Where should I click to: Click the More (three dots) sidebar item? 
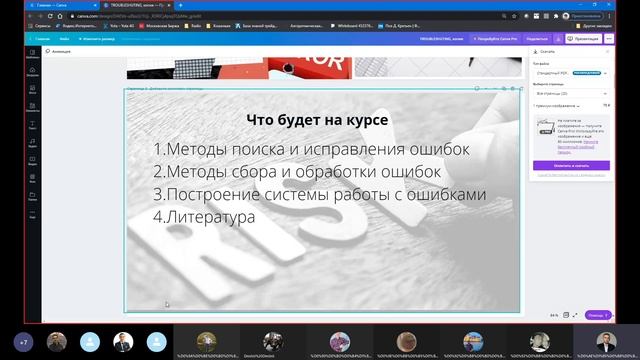coord(33,214)
